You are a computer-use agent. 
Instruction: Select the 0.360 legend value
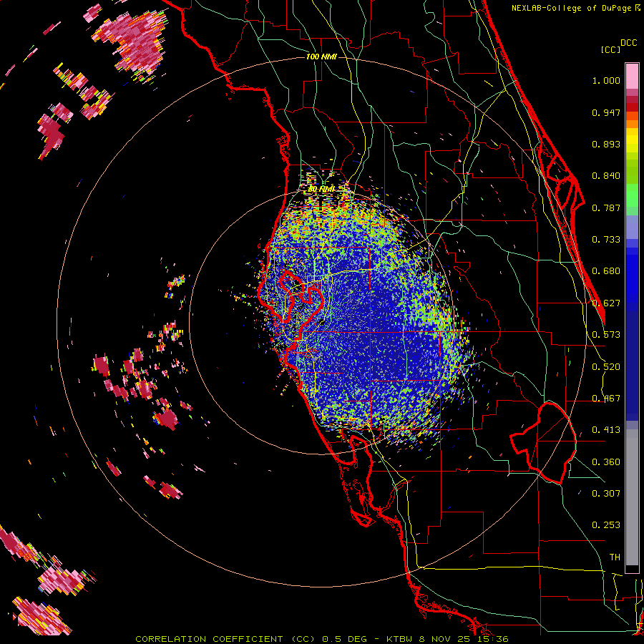pos(606,462)
